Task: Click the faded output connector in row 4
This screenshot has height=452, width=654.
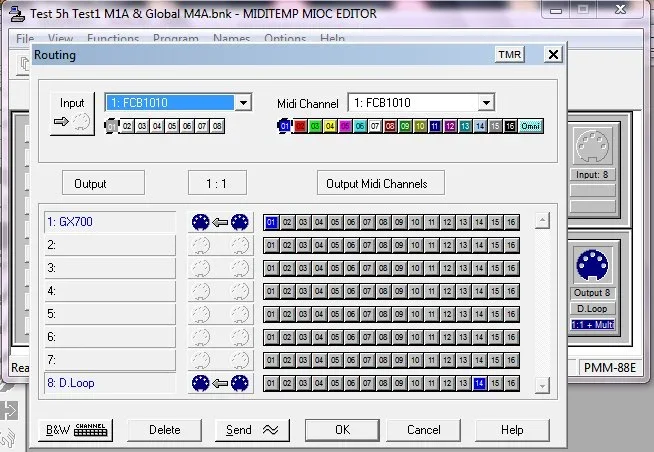Action: 200,291
